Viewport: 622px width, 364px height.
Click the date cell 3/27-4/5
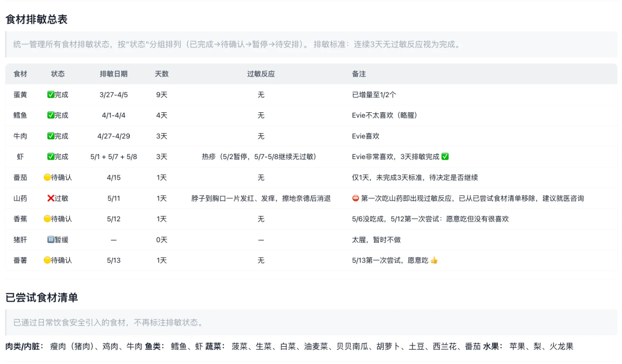tap(113, 95)
